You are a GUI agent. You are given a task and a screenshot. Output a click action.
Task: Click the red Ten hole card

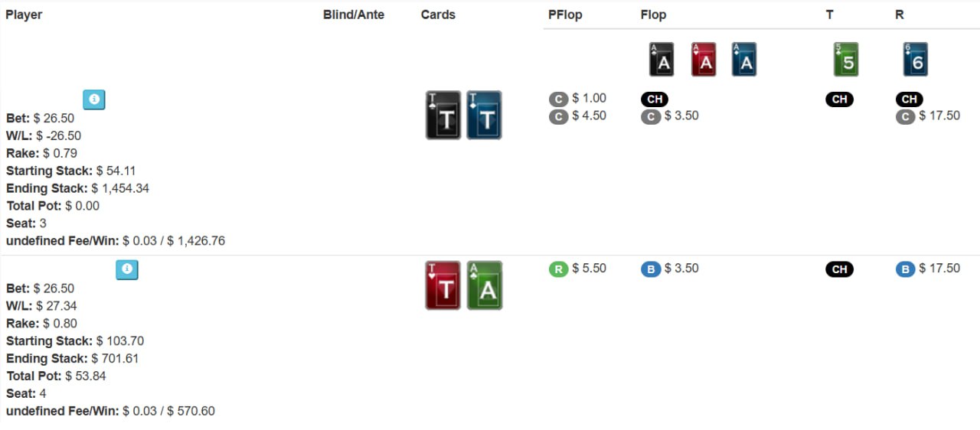[443, 285]
